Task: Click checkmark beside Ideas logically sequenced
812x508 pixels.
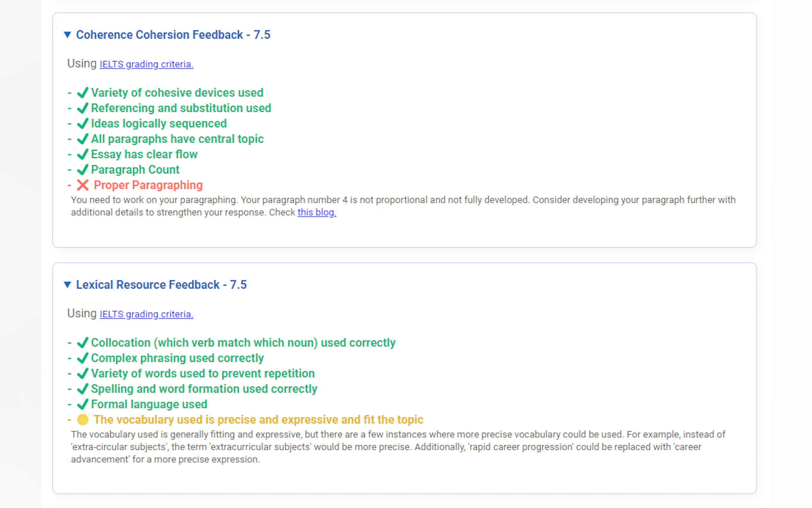Action: pos(82,123)
